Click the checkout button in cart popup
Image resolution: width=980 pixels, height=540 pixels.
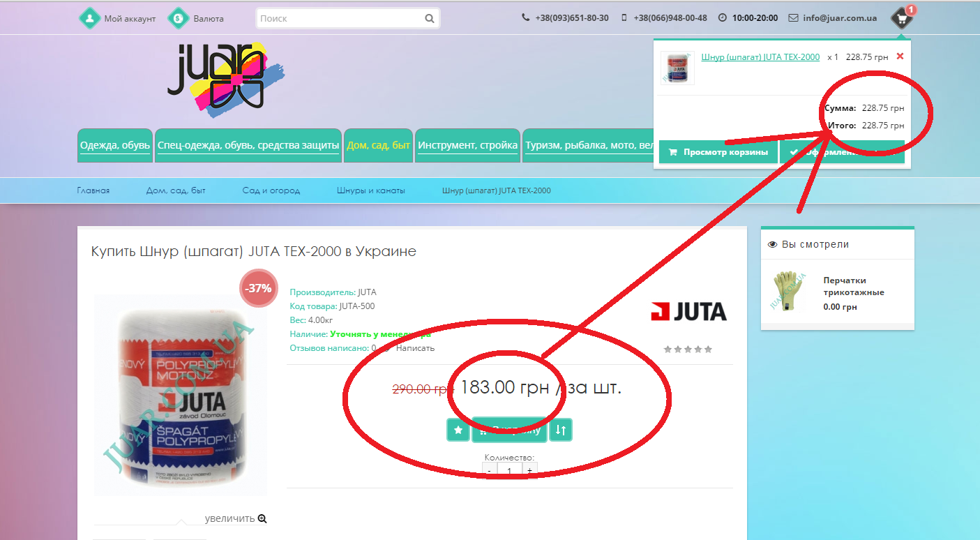(x=842, y=152)
